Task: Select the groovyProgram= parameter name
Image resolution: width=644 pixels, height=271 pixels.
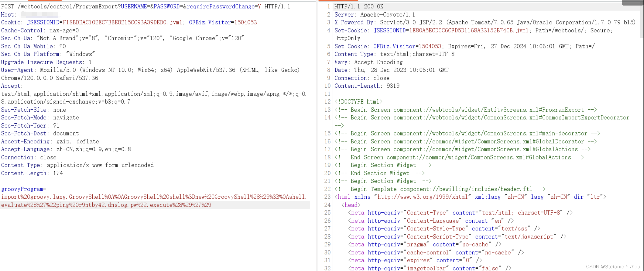Action: click(23, 189)
